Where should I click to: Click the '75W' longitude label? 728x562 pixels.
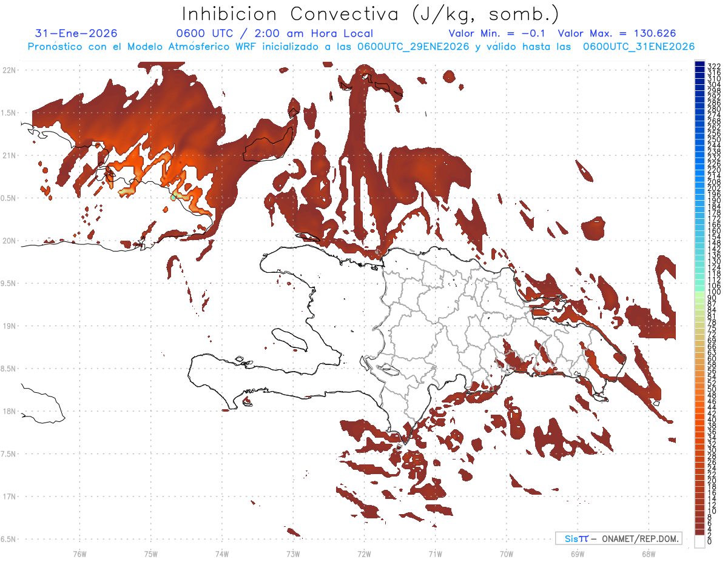pyautogui.click(x=150, y=554)
